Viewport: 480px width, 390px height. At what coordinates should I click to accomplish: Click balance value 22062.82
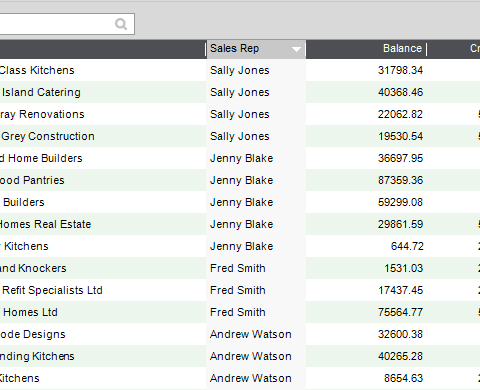pos(400,114)
